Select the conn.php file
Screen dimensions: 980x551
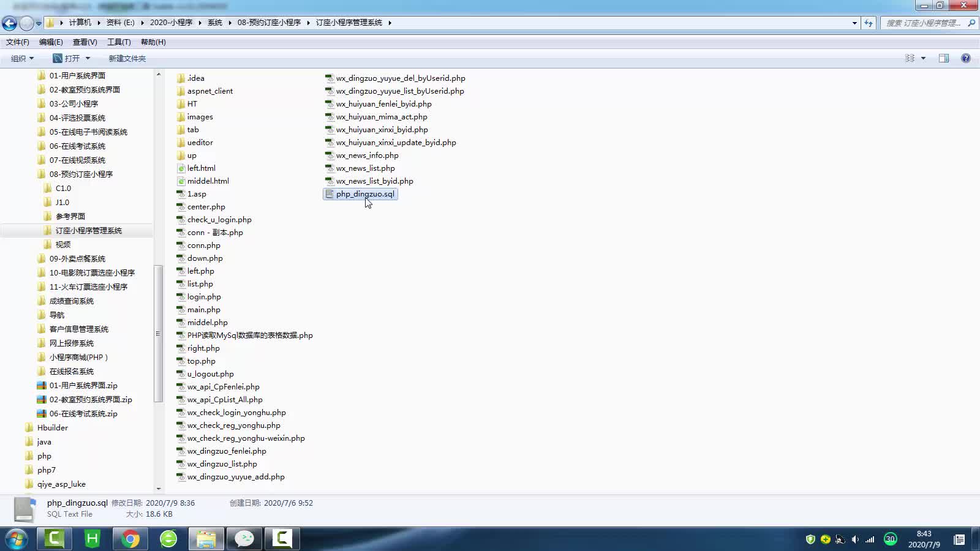pyautogui.click(x=203, y=246)
